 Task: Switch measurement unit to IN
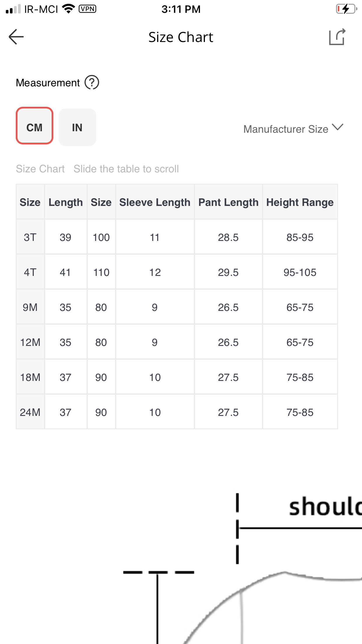coord(77,127)
